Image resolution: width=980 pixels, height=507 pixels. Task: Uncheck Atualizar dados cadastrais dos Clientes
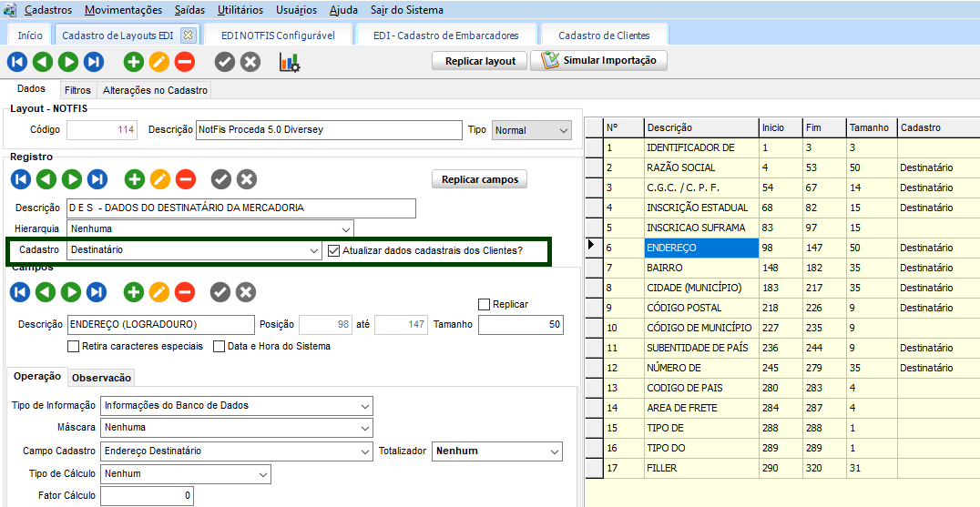(x=334, y=250)
